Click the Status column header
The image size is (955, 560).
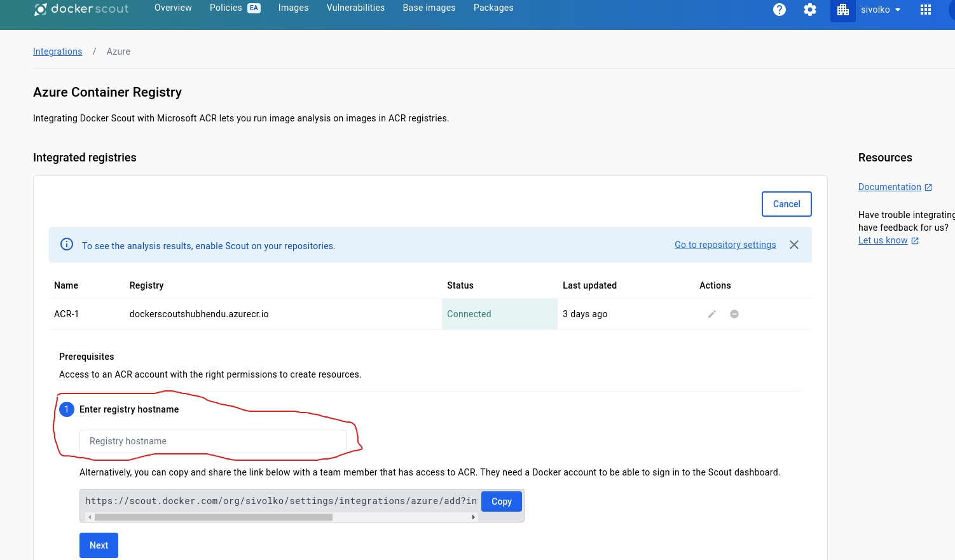click(x=460, y=285)
